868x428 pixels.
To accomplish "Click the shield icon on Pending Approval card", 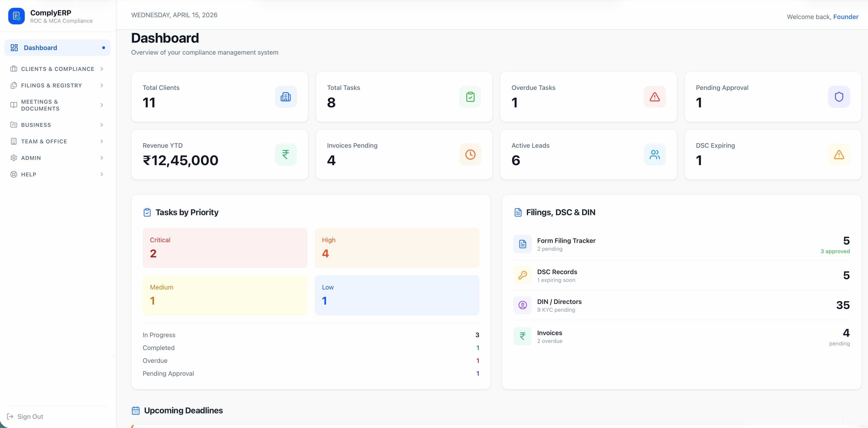I will (x=839, y=97).
